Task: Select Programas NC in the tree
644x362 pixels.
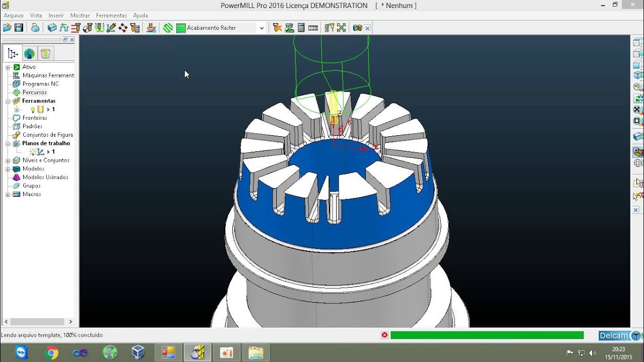Action: [40, 84]
